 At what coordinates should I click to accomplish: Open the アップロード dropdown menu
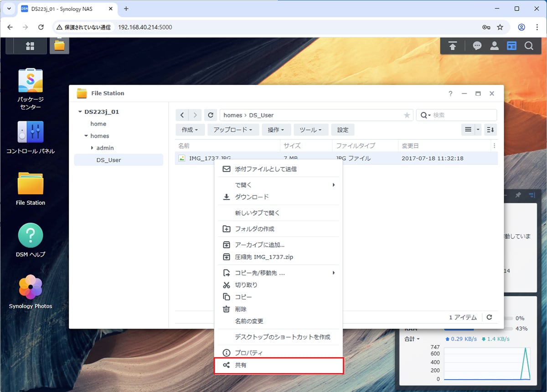[x=233, y=130]
